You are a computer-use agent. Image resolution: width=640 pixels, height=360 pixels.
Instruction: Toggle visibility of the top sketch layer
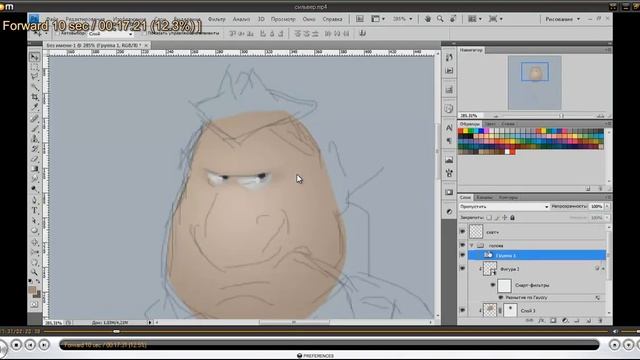pyautogui.click(x=462, y=231)
